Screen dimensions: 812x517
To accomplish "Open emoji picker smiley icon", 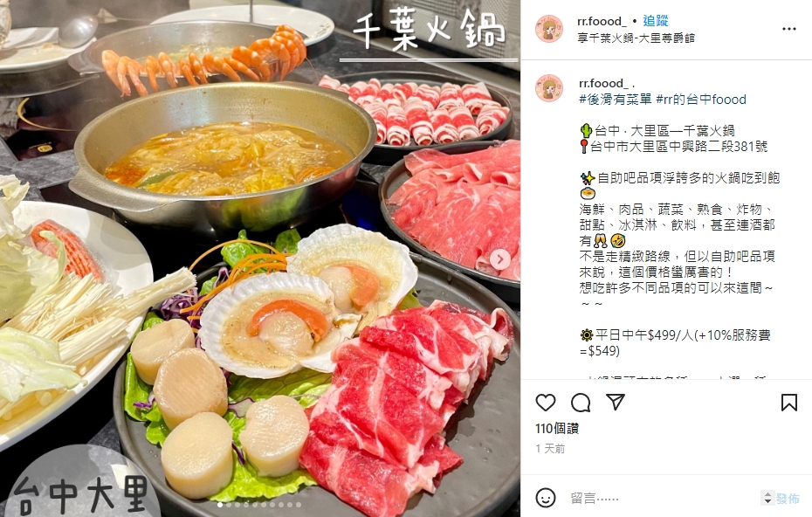I will [546, 499].
